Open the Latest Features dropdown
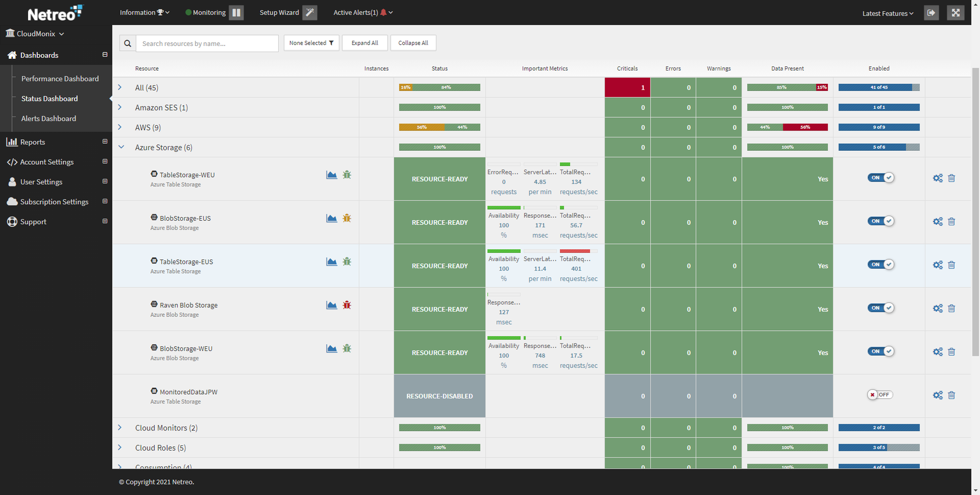 (x=888, y=13)
